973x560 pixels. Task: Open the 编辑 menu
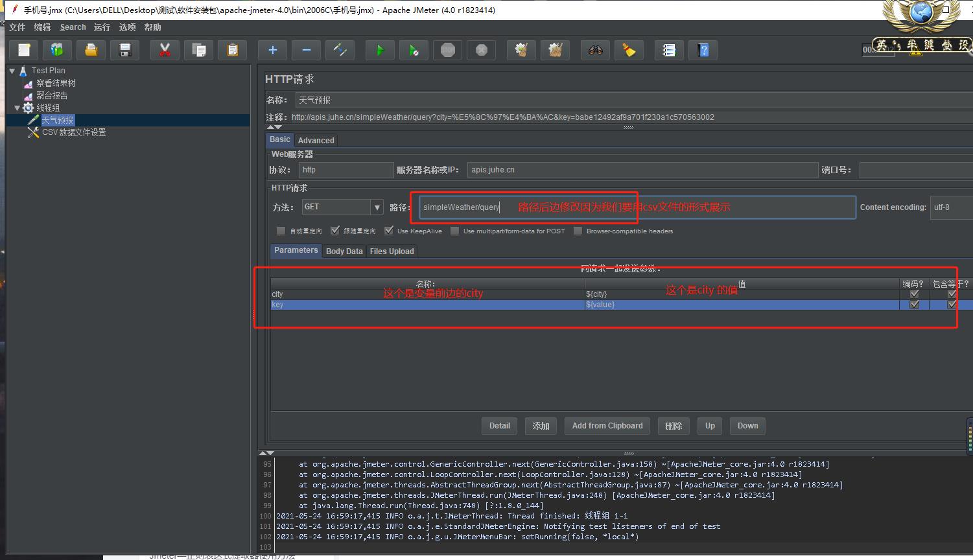point(42,27)
